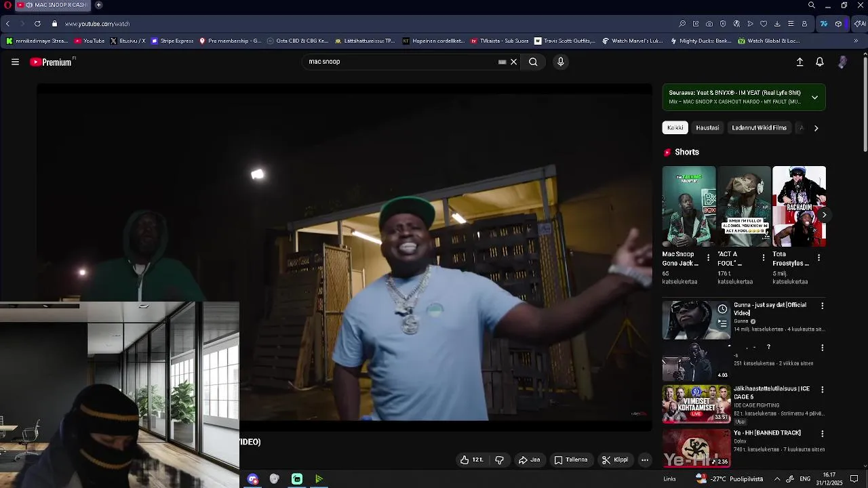The width and height of the screenshot is (868, 488).
Task: Open options menu for ICE CAGE 6 video
Action: pos(822,390)
